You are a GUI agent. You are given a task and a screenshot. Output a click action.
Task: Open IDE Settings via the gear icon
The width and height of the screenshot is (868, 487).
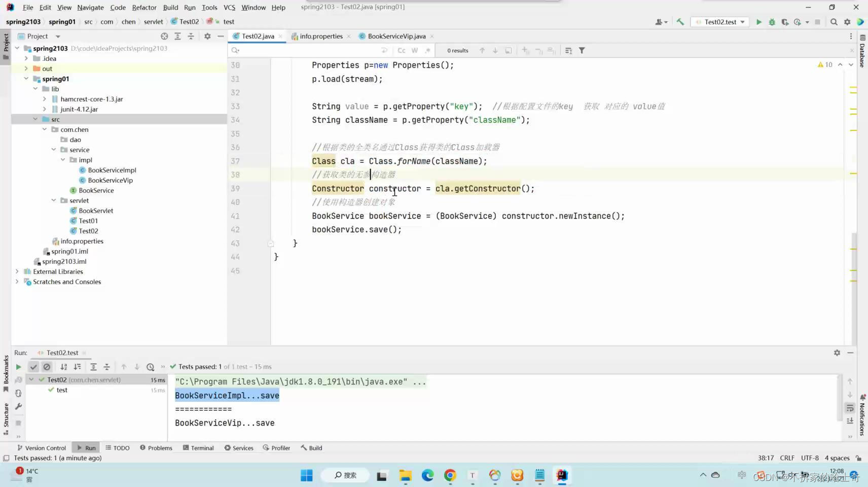point(847,22)
